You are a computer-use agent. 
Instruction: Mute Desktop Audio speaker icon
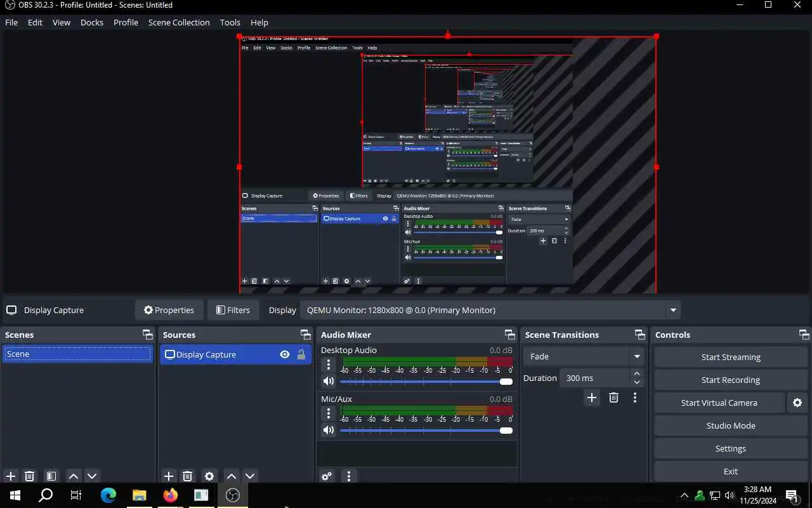click(x=328, y=381)
